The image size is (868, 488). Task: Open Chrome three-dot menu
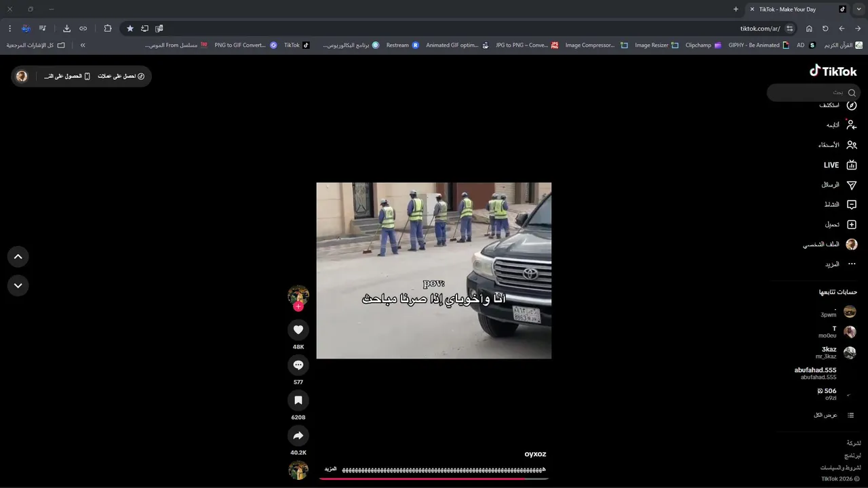(x=9, y=28)
